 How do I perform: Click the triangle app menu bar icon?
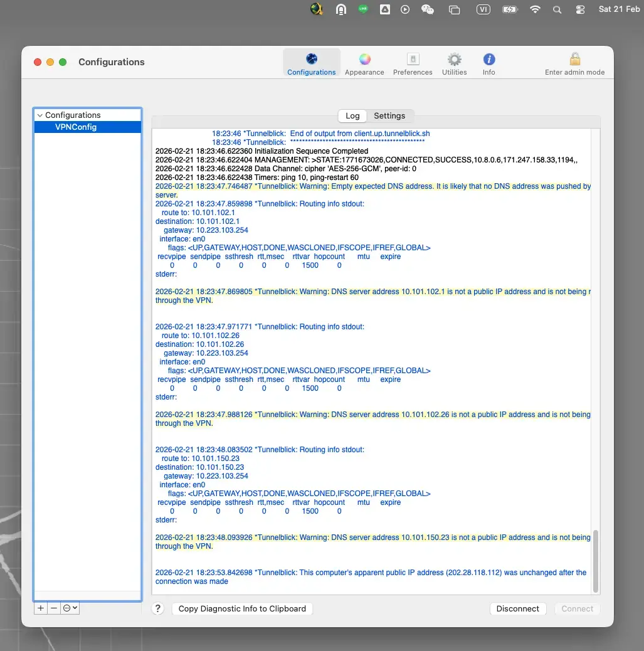pyautogui.click(x=385, y=9)
